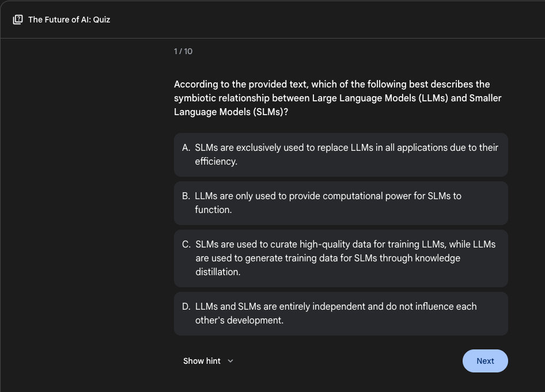Click the word "efficiency." in option A
545x392 pixels.
click(x=216, y=161)
